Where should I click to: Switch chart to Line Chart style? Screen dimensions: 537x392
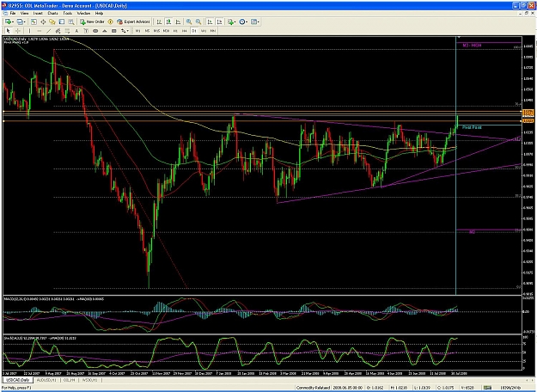coord(178,21)
